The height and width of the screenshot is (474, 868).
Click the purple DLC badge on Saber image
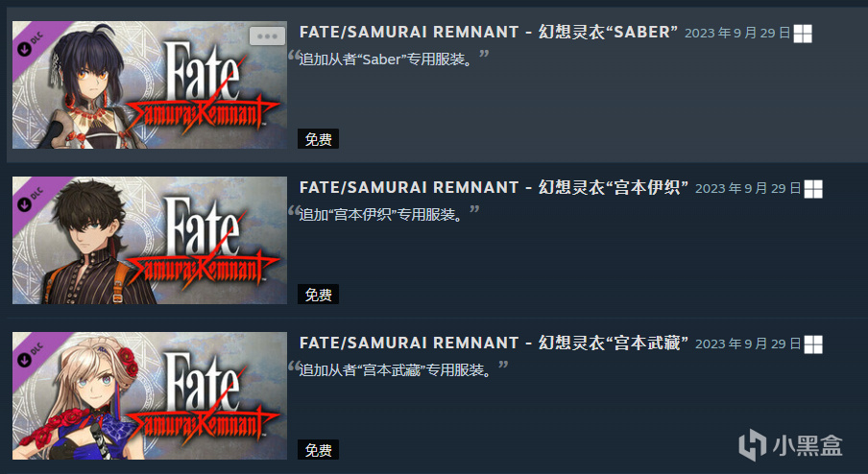34,42
